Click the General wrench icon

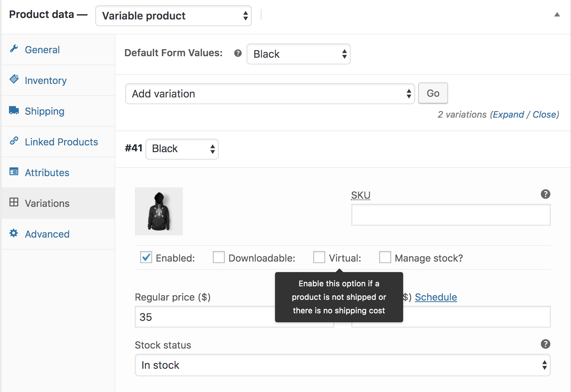tap(14, 49)
